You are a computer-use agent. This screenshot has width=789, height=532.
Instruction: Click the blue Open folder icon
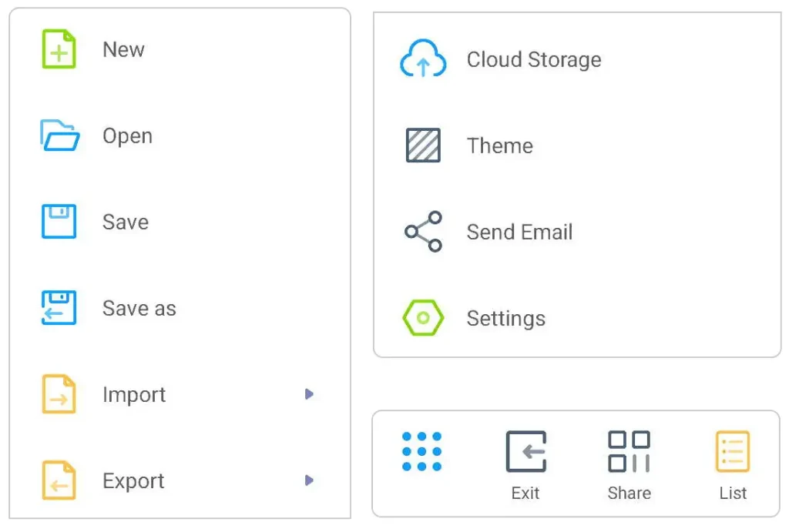click(x=59, y=136)
